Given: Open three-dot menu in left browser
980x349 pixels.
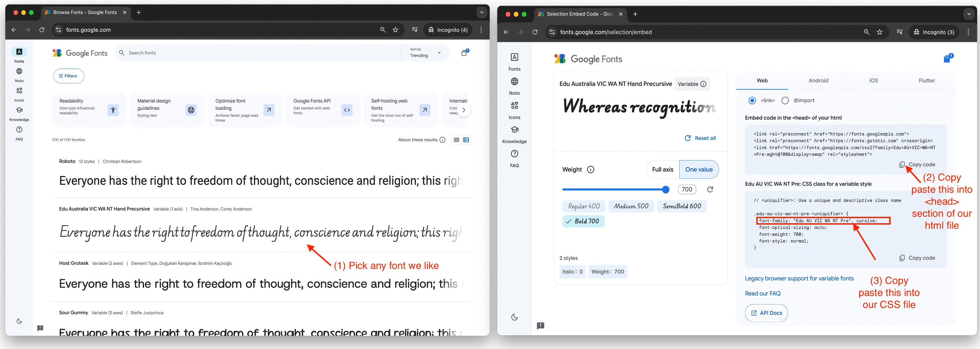Looking at the screenshot, I should click(x=481, y=30).
